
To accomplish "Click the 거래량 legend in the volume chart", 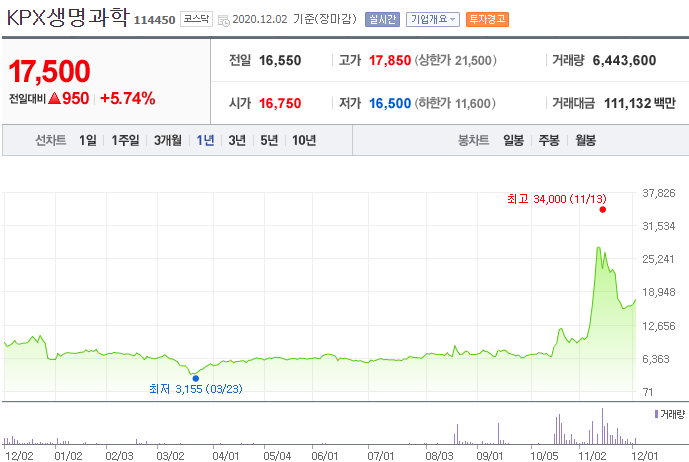I will click(670, 414).
